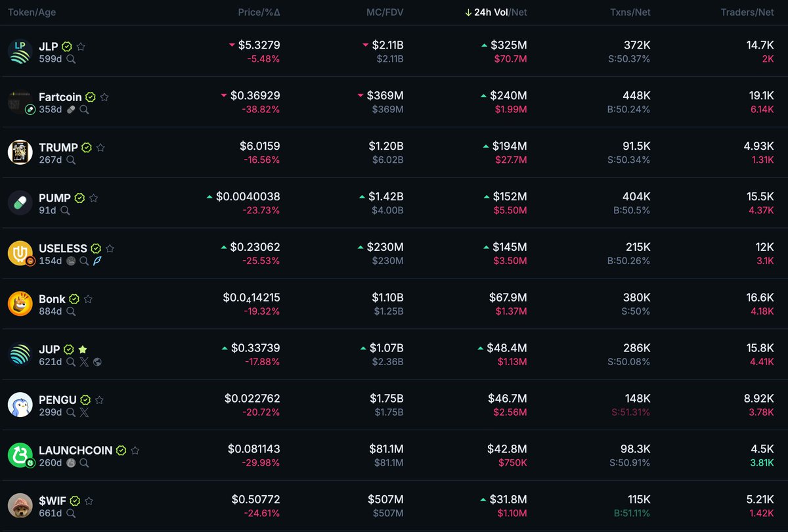
Task: Open the JLP token name
Action: [x=49, y=47]
